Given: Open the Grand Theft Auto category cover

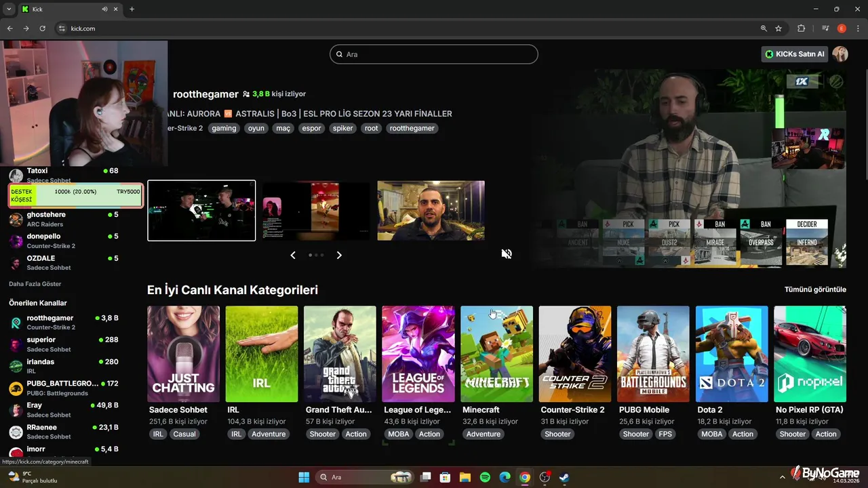Looking at the screenshot, I should (340, 354).
